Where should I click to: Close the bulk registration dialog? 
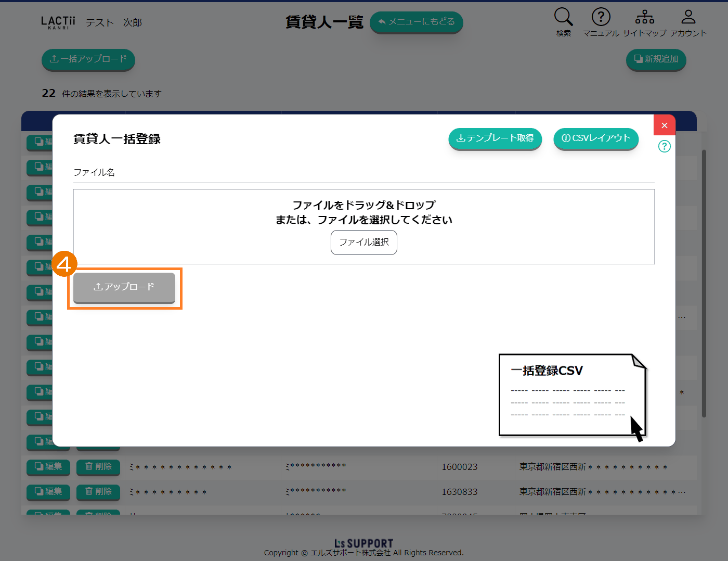(x=664, y=125)
